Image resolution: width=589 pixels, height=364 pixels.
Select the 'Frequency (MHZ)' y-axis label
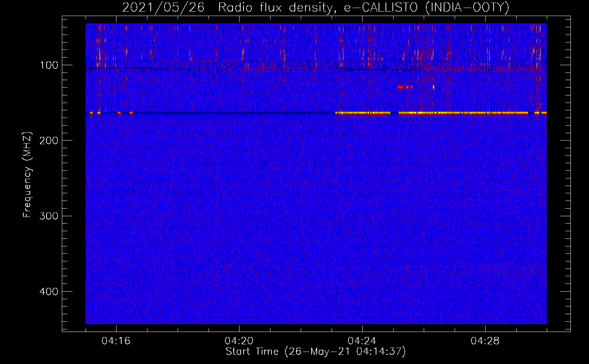tap(27, 175)
